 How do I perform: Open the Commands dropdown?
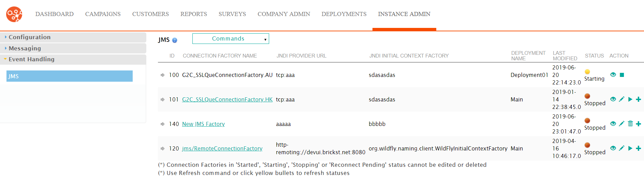[x=231, y=39]
